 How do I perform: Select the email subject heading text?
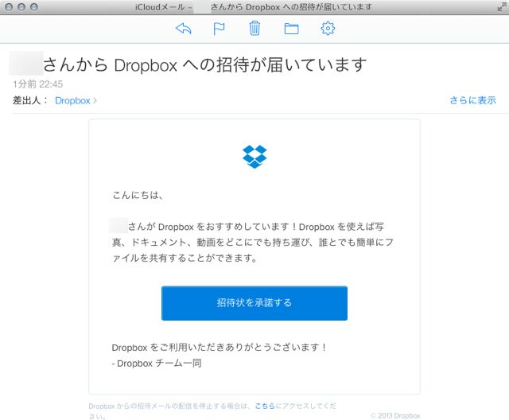[204, 64]
